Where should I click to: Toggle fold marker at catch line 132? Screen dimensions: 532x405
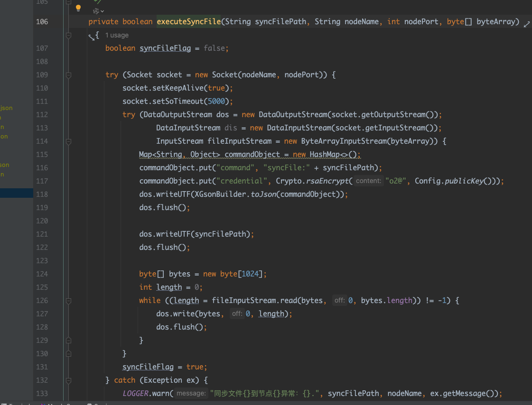point(69,380)
